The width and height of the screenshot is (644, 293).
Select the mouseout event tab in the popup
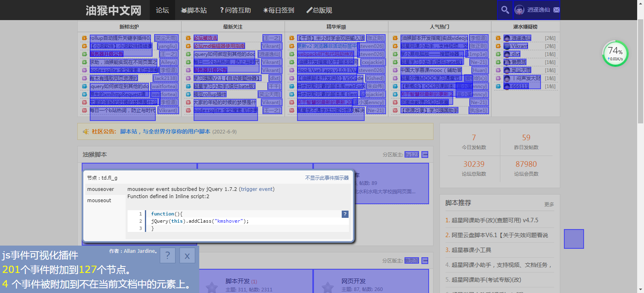pos(105,201)
